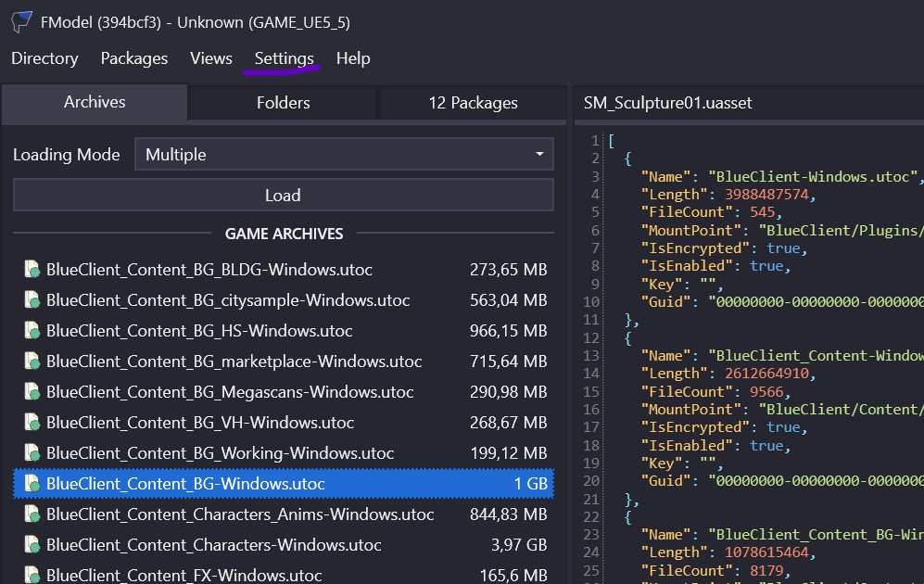
Task: Click the 165,6 MB size value
Action: (x=513, y=575)
